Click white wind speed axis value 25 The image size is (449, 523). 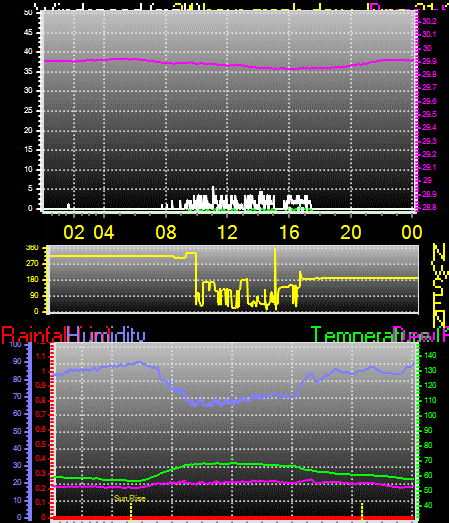pos(28,110)
